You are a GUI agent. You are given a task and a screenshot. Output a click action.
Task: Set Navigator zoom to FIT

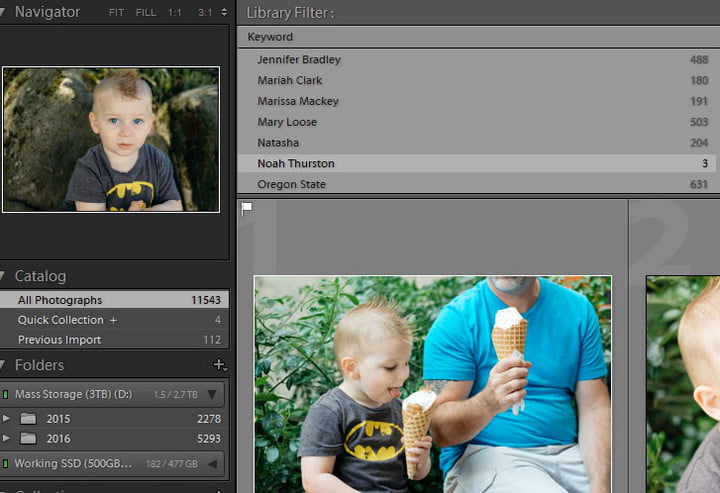pyautogui.click(x=117, y=12)
